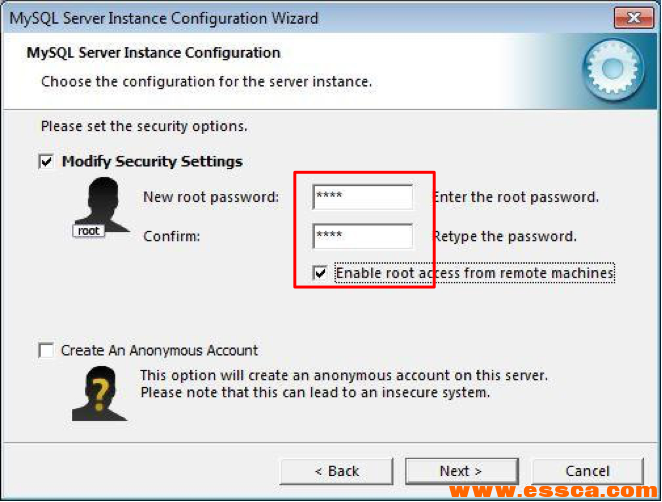Viewport: 662px width, 502px height.
Task: Enable the Create An Anonymous Account checkbox
Action: click(x=46, y=351)
